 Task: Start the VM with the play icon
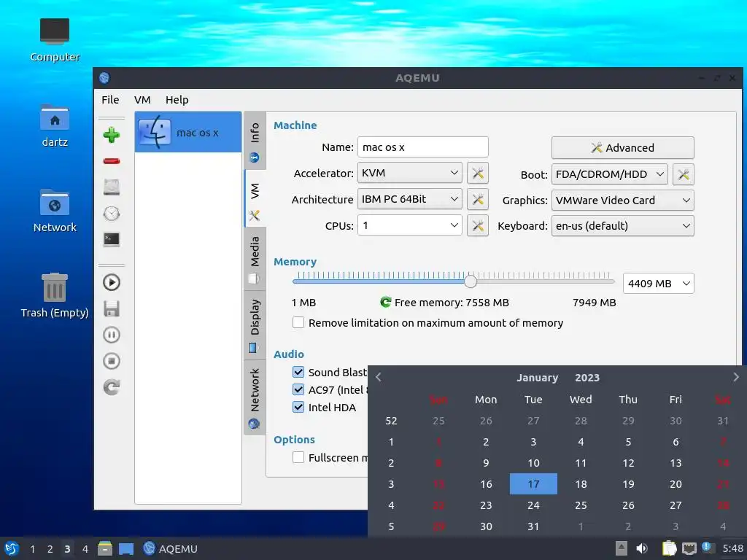click(112, 282)
